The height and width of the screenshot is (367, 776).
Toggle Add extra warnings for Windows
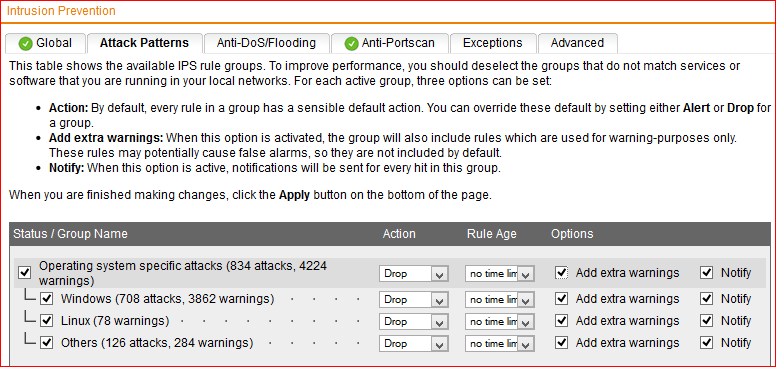(x=561, y=299)
